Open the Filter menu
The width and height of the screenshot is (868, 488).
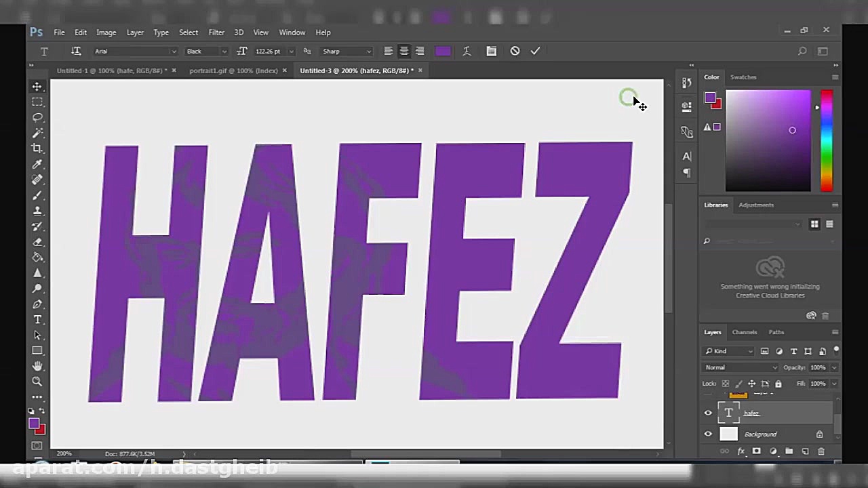216,33
